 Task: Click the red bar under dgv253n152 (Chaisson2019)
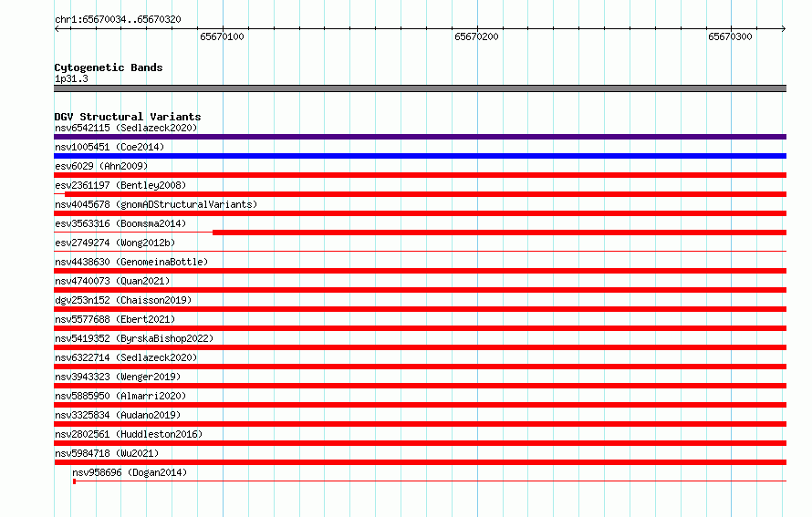pos(420,309)
